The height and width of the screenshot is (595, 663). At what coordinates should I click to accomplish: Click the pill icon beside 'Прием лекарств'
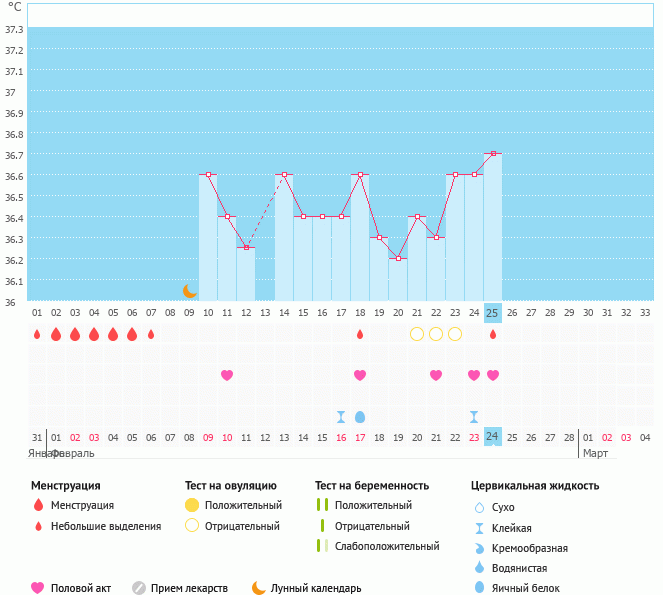pyautogui.click(x=139, y=588)
